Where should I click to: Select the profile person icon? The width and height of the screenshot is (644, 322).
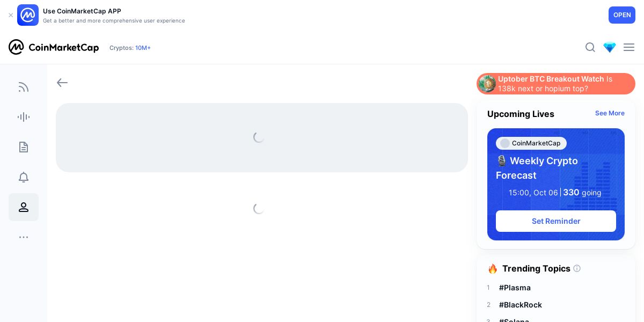[x=24, y=207]
